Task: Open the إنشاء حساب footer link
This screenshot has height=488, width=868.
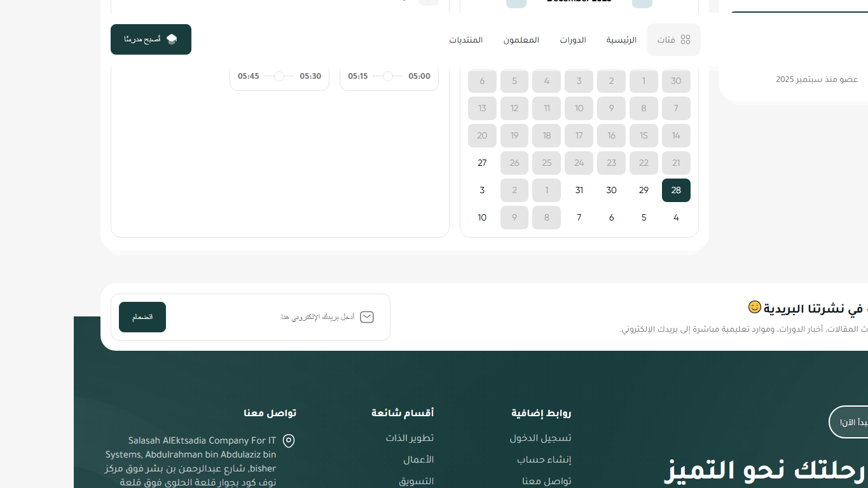Action: click(x=544, y=459)
